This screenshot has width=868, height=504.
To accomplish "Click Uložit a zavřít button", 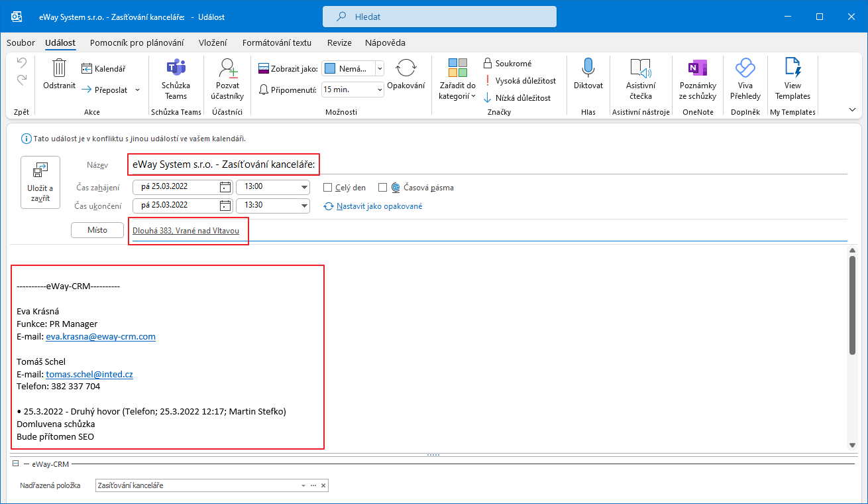I will tap(40, 182).
